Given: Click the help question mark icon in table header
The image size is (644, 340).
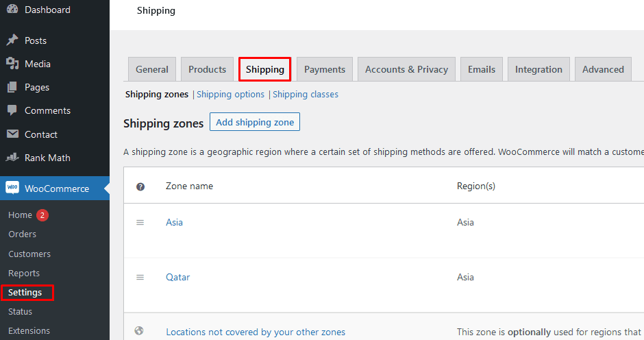Looking at the screenshot, I should pyautogui.click(x=140, y=186).
